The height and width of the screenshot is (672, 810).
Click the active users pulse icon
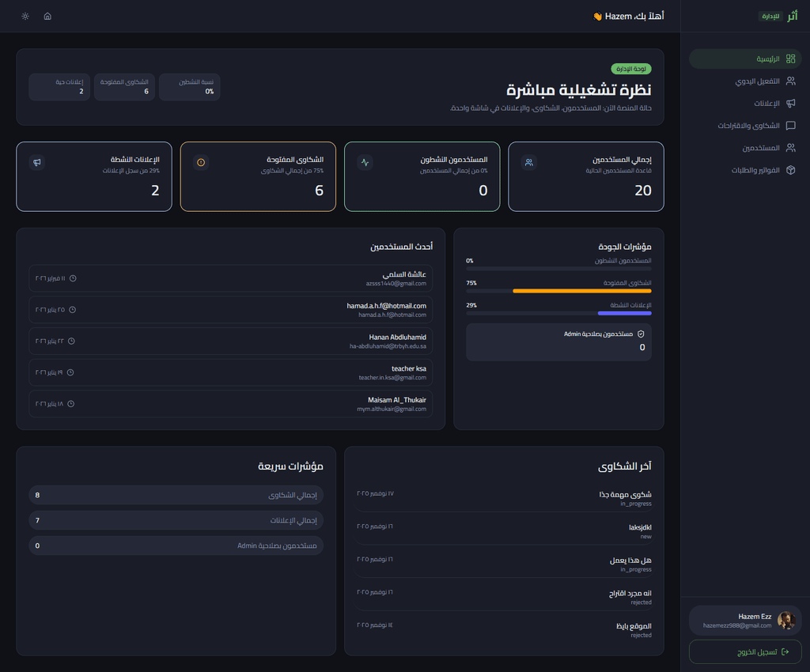[x=365, y=162]
